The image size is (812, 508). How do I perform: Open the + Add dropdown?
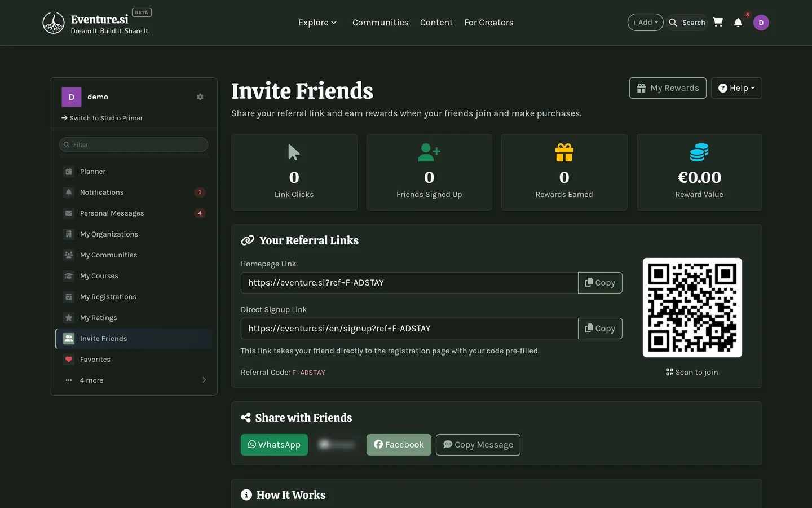(x=645, y=23)
